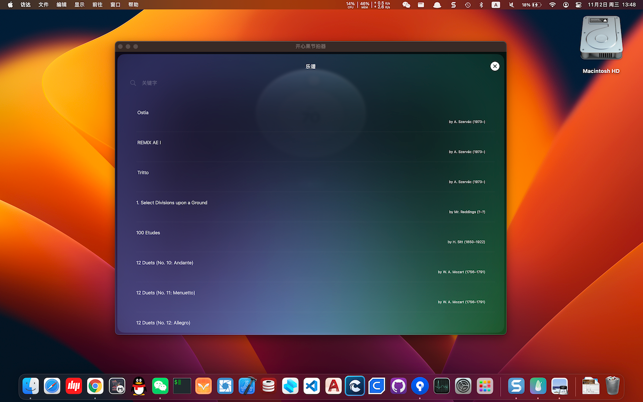643x402 pixels.
Task: Click the composer text of the 1. Select Divisions row
Action: (467, 212)
